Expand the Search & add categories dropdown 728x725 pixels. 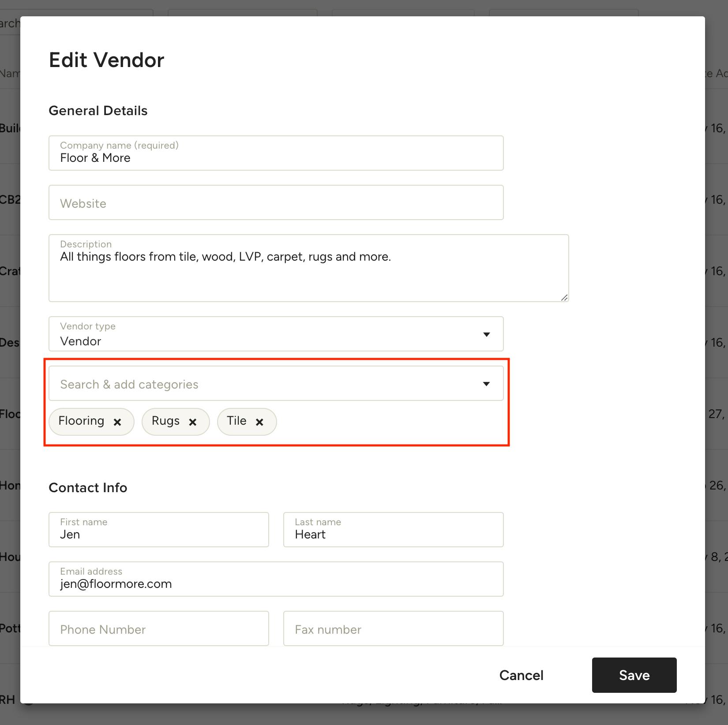point(487,384)
